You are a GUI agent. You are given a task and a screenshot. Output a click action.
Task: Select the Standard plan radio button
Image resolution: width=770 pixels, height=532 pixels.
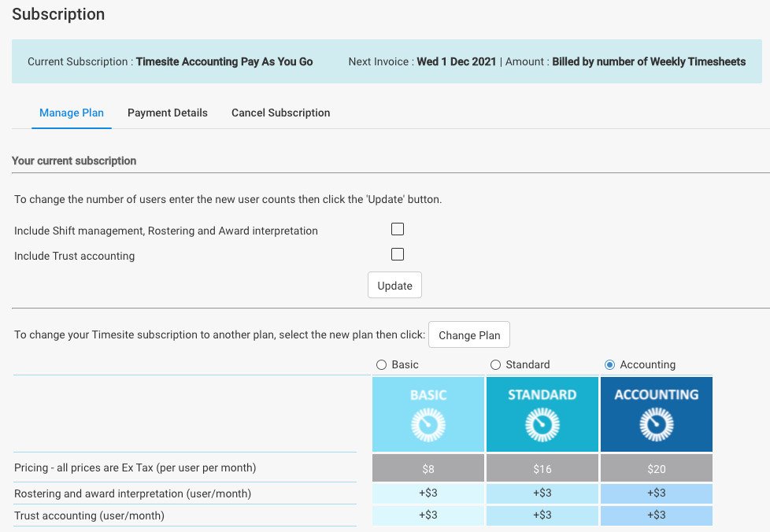(x=495, y=364)
